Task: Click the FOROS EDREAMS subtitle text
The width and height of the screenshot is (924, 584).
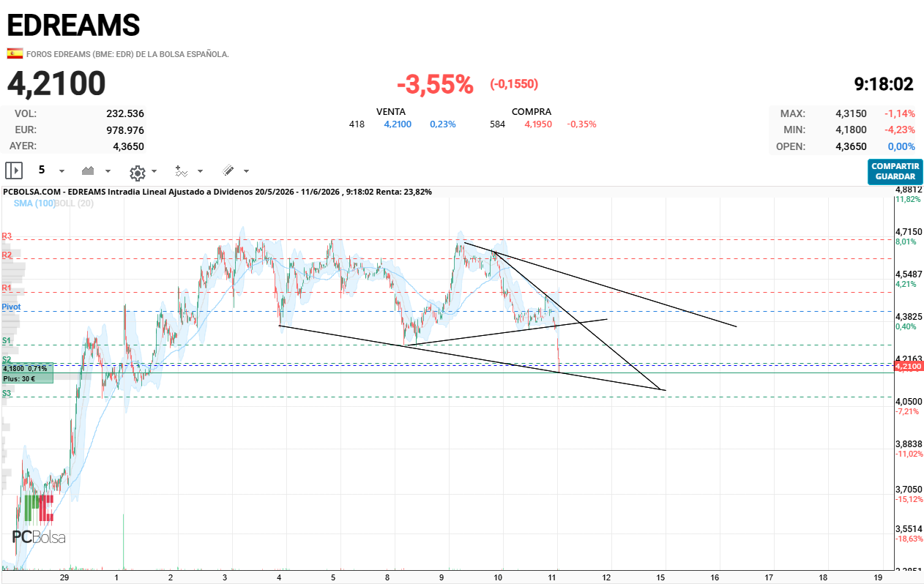Action: point(127,54)
